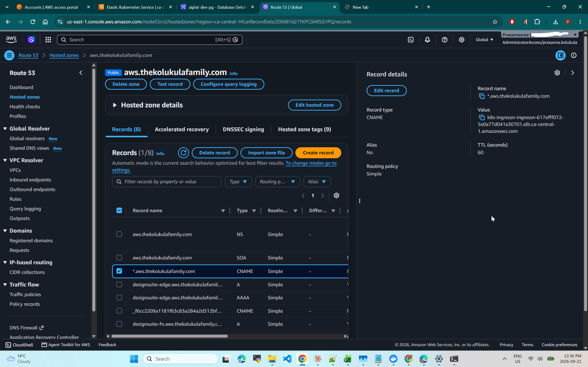The height and width of the screenshot is (367, 588).
Task: Select the SOA record checkbox
Action: coord(119,258)
